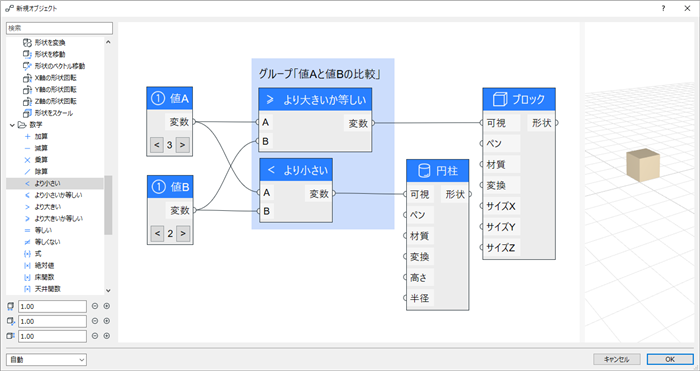Click the 床関数 icon
The image size is (700, 371).
click(x=27, y=277)
